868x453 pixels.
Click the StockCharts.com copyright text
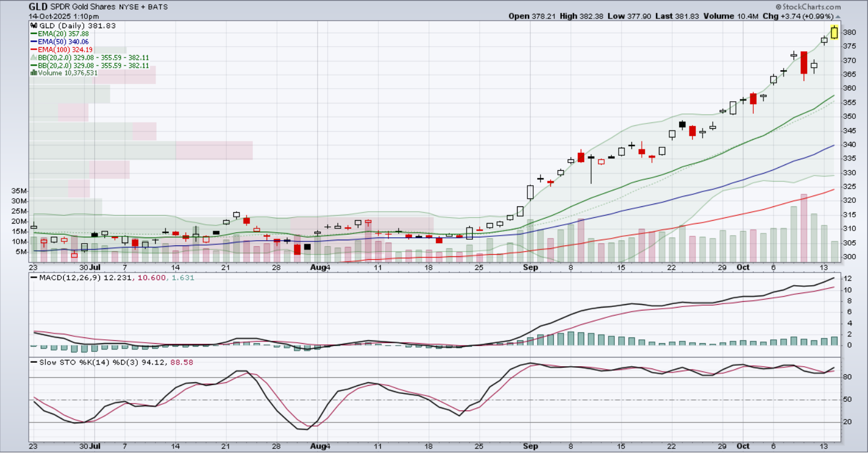(x=807, y=7)
